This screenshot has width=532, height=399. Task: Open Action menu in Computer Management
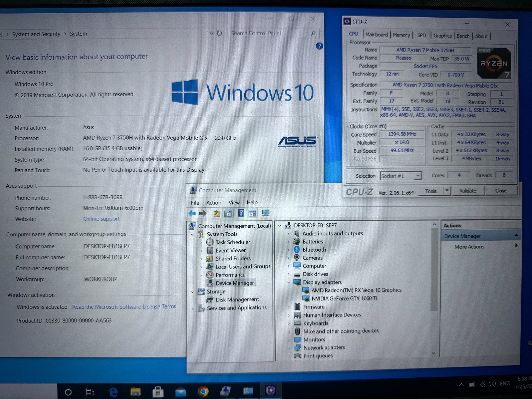click(x=214, y=202)
